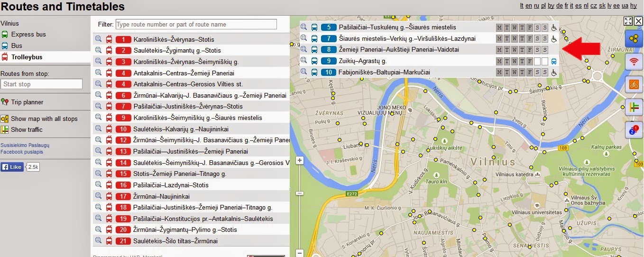Click the small blue bus icon at end of route 9 row
This screenshot has width=644, height=257.
553,61
